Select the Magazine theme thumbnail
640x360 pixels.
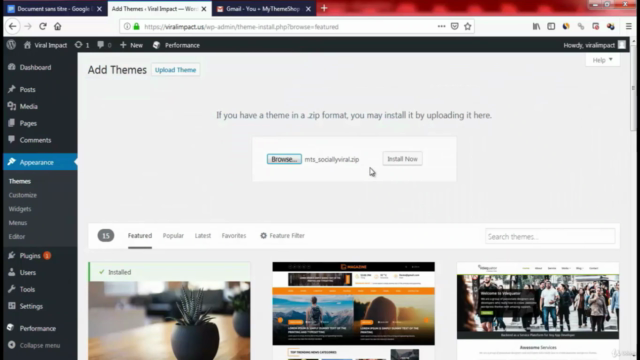point(353,311)
